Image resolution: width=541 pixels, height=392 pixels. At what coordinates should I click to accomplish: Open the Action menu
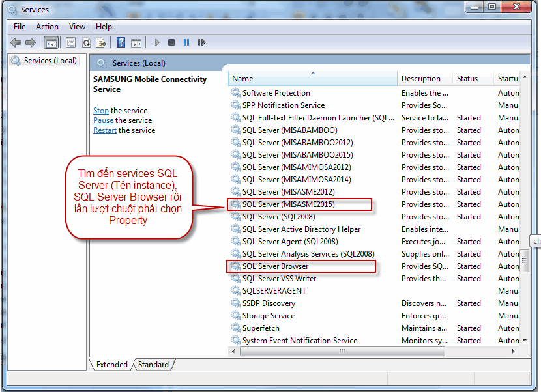tap(48, 27)
